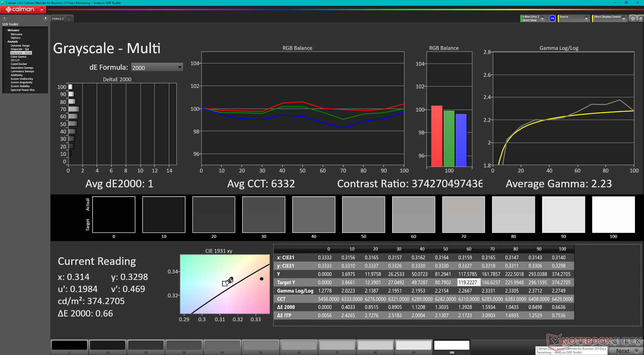Switch to the History 1 tab
The width and height of the screenshot is (644, 355).
point(58,19)
